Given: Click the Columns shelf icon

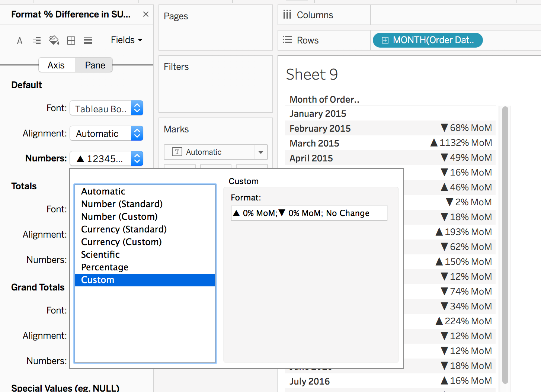Looking at the screenshot, I should (x=287, y=15).
